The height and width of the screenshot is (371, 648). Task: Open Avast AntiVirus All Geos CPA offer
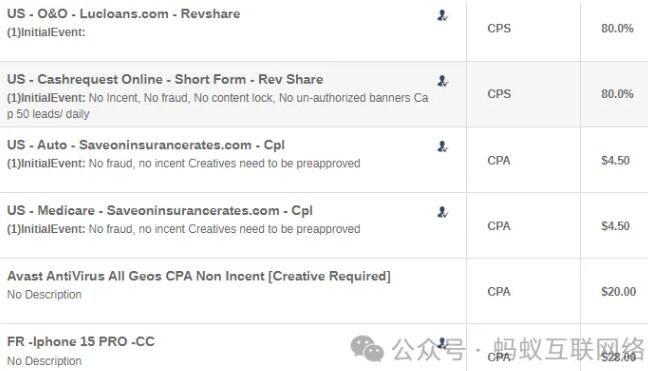pyautogui.click(x=199, y=276)
